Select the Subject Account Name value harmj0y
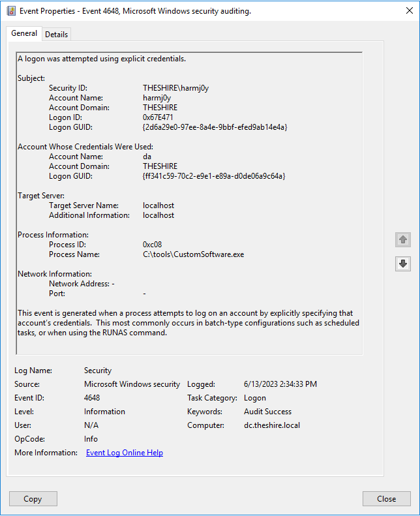Screen dimensions: 420x516 [x=157, y=98]
